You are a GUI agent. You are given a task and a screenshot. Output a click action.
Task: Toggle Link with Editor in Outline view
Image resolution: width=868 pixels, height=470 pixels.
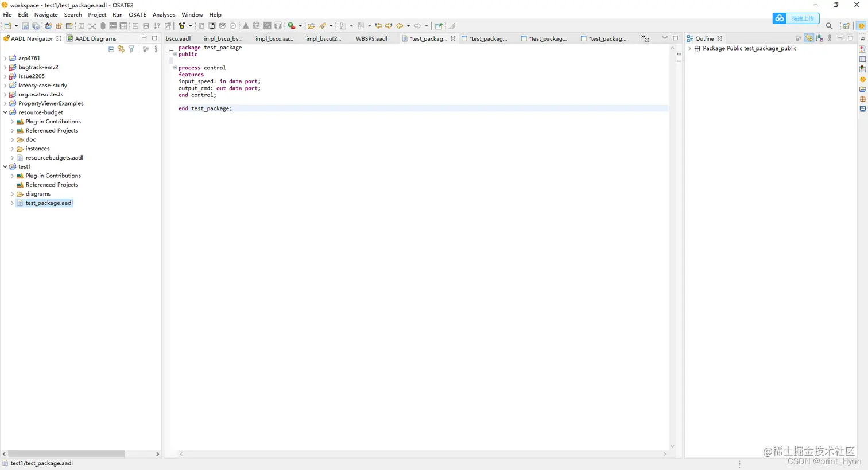pos(809,38)
